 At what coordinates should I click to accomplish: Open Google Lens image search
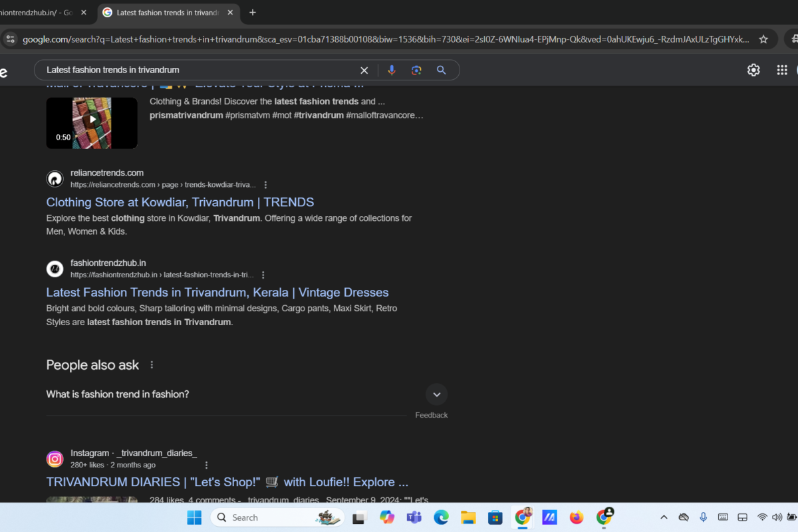pos(416,70)
